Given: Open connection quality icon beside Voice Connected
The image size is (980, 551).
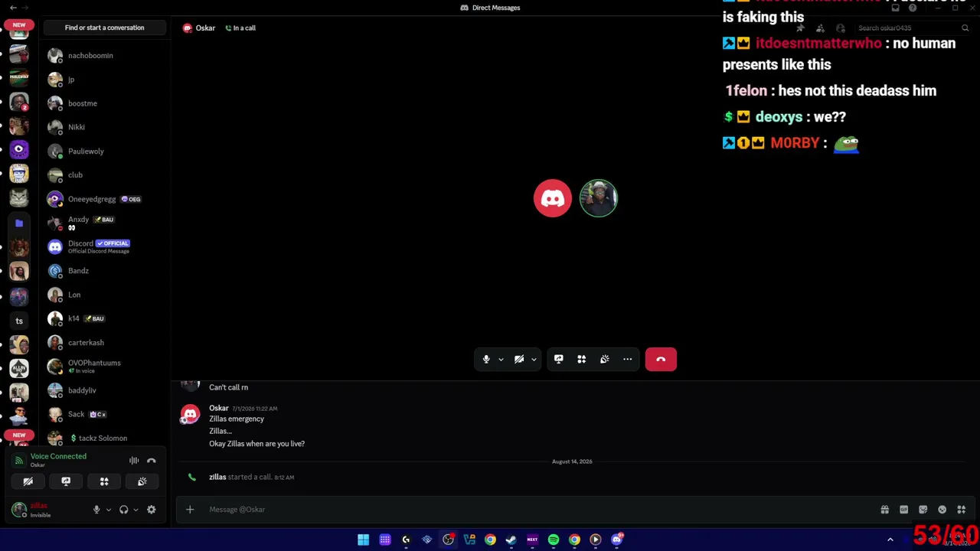Looking at the screenshot, I should (x=19, y=461).
